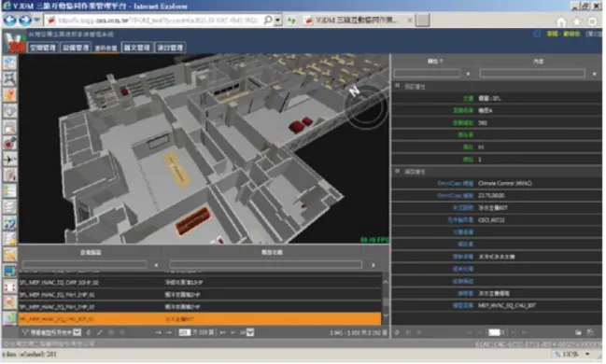Viewport: 606px width, 364px height.
Task: Open a new browser tab
Action: (x=423, y=21)
